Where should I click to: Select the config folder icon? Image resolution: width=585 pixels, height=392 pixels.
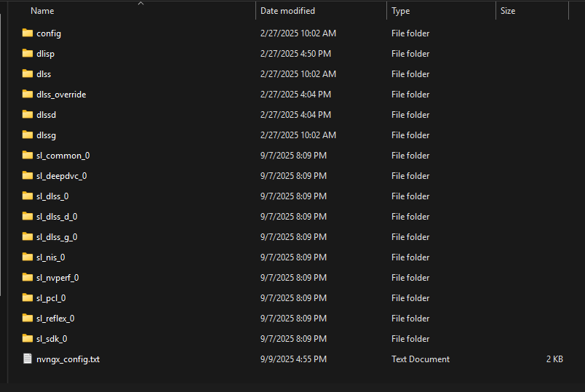tap(27, 33)
